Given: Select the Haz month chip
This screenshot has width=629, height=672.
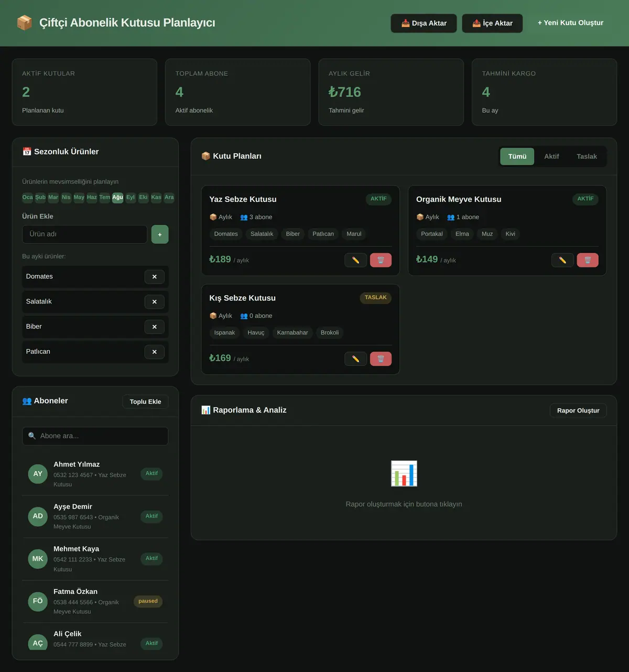Looking at the screenshot, I should coord(92,198).
